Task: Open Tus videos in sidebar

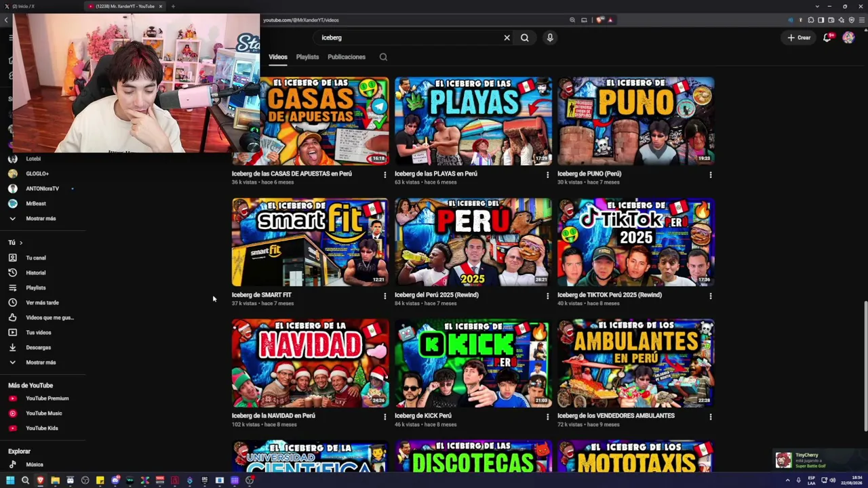Action: [x=39, y=332]
